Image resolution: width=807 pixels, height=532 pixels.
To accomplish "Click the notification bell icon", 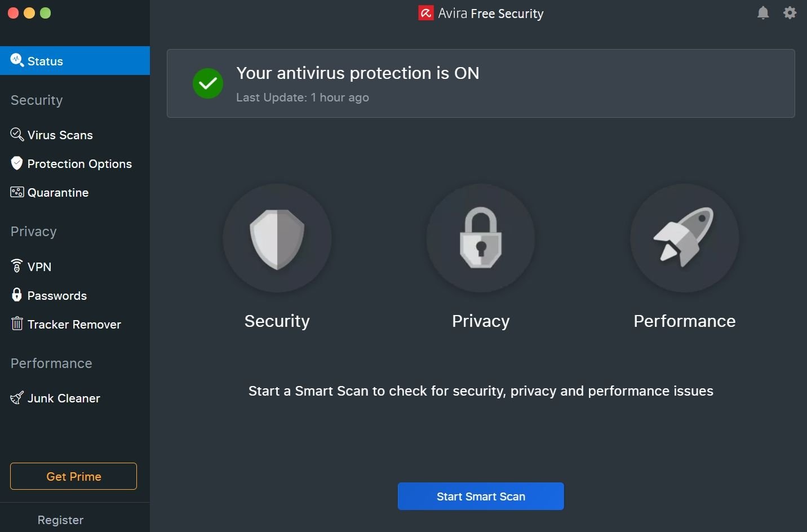I will 763,13.
